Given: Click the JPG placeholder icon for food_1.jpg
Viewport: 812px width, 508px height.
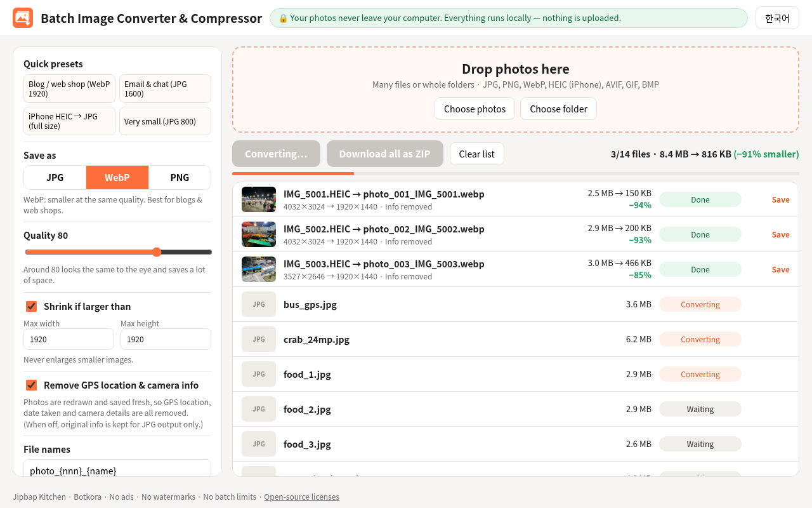Looking at the screenshot, I should (259, 374).
